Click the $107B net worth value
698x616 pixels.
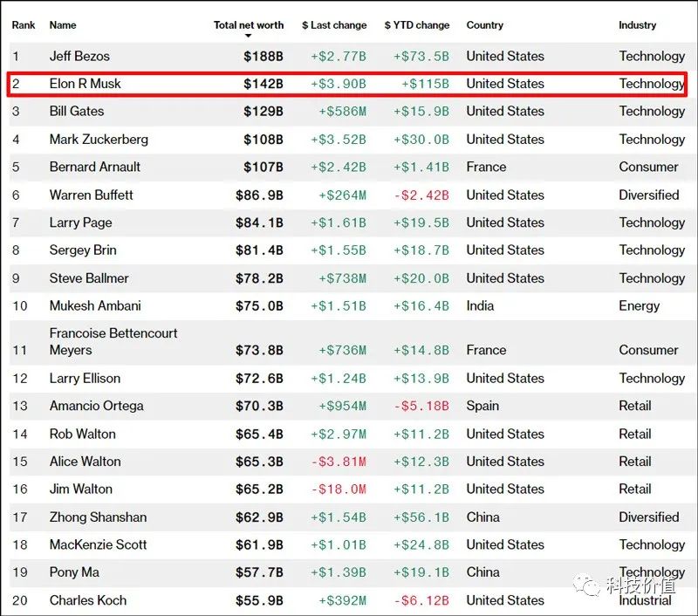point(263,168)
